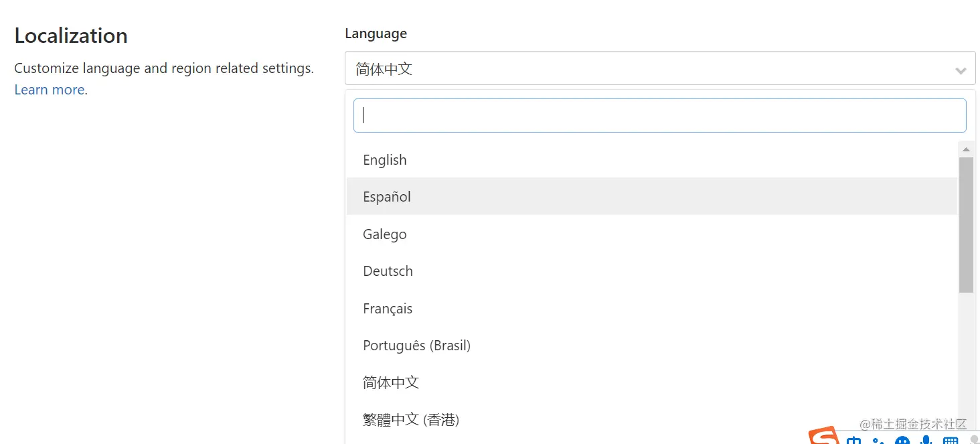
Task: Click the scrollbar up arrow
Action: click(966, 149)
